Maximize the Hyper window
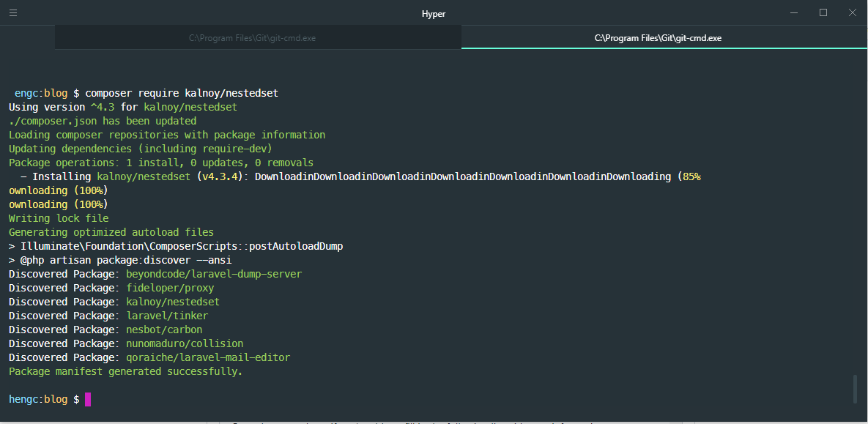Image resolution: width=868 pixels, height=424 pixels. point(823,12)
